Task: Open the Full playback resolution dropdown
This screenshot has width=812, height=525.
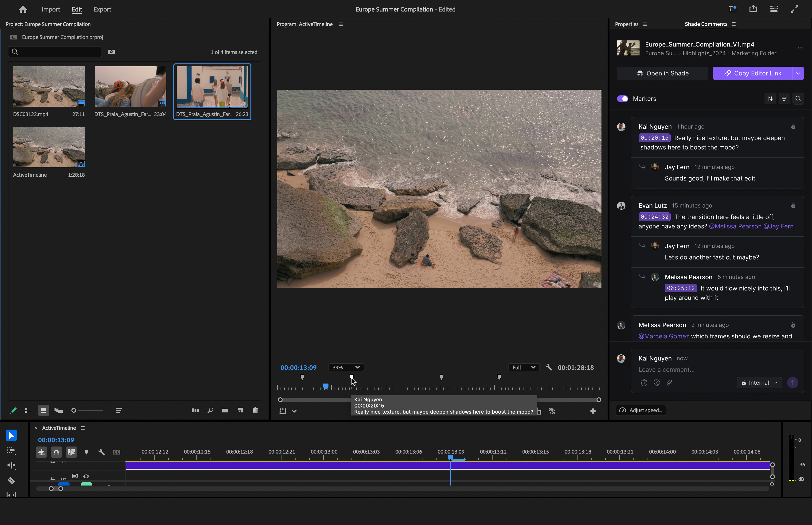Action: click(x=524, y=367)
